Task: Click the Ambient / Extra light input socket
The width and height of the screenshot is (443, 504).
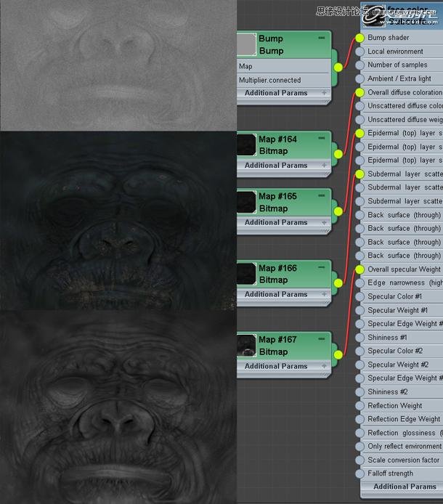Action: [359, 78]
